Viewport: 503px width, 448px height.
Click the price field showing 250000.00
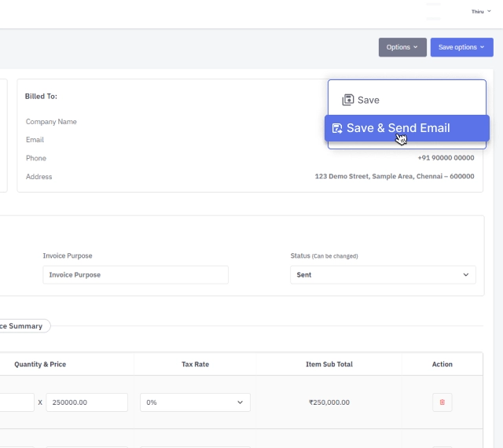86,402
